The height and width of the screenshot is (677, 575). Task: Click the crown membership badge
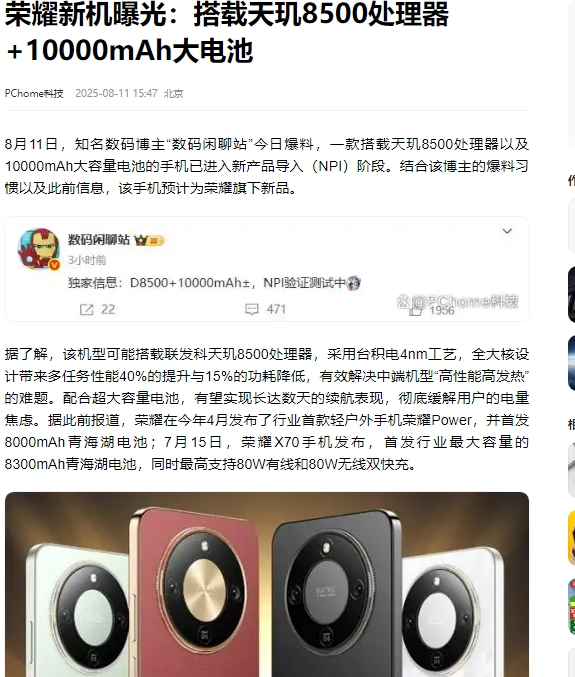[x=149, y=240]
